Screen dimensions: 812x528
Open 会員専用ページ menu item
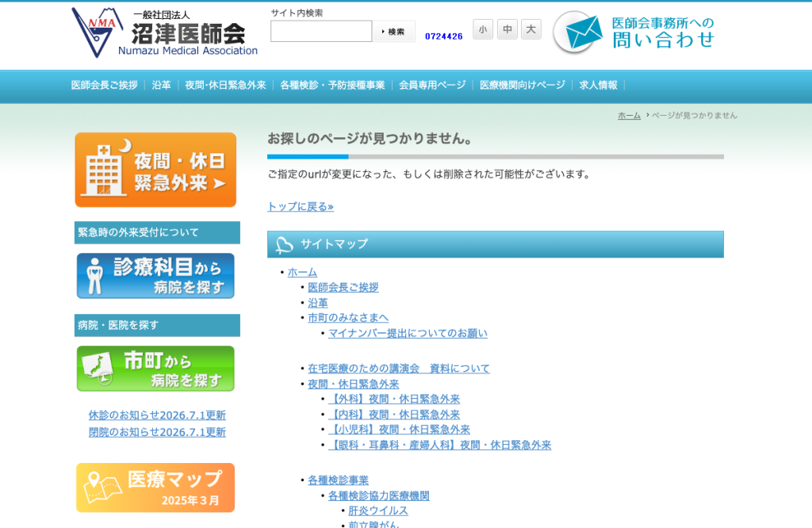tap(432, 86)
